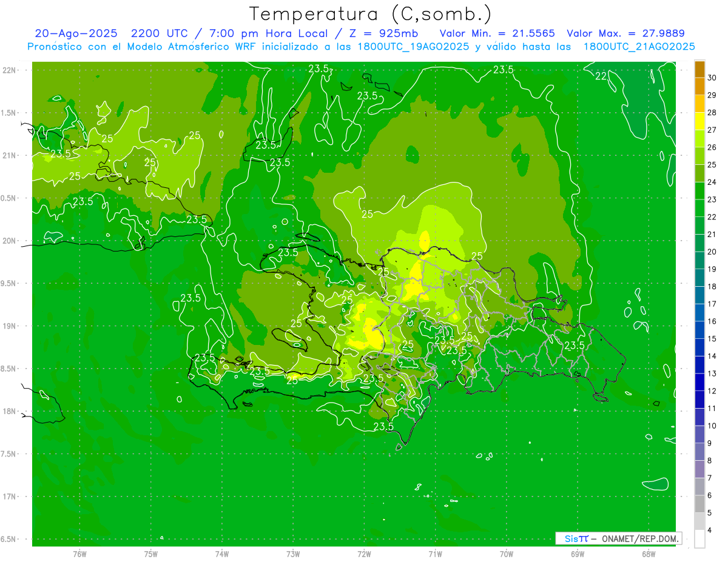Click the '1800UTC_21AGO2025' validity text
The width and height of the screenshot is (728, 562).
(639, 47)
